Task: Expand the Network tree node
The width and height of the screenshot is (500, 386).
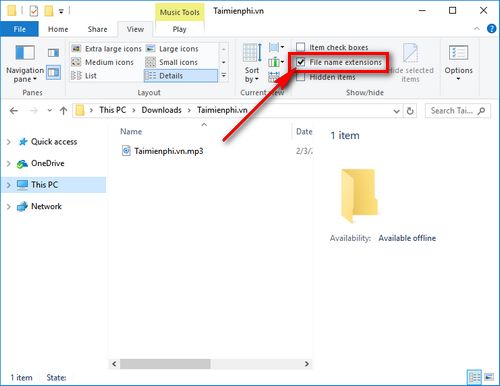Action: (x=9, y=206)
